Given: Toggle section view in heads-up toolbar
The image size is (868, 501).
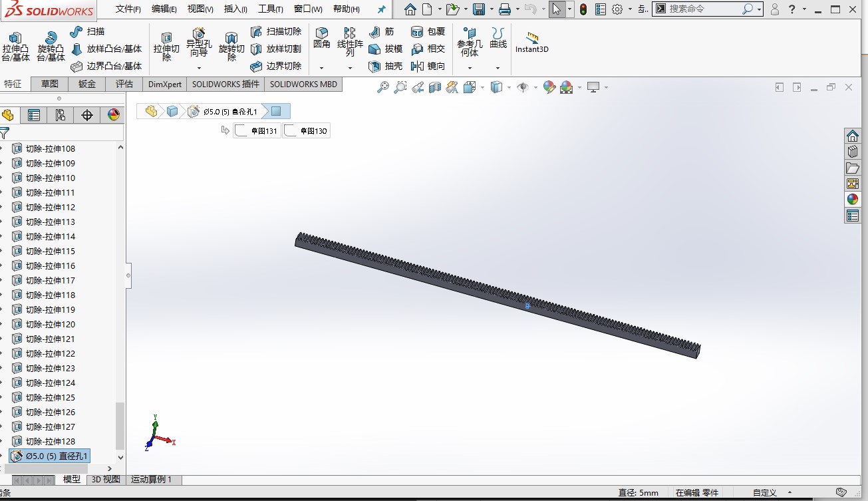Looking at the screenshot, I should [x=435, y=87].
